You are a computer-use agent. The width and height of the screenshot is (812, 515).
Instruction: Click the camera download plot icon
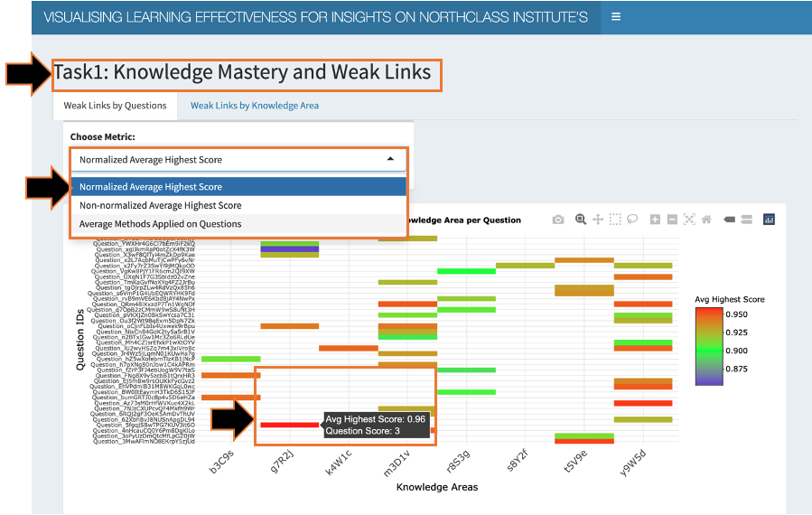558,220
